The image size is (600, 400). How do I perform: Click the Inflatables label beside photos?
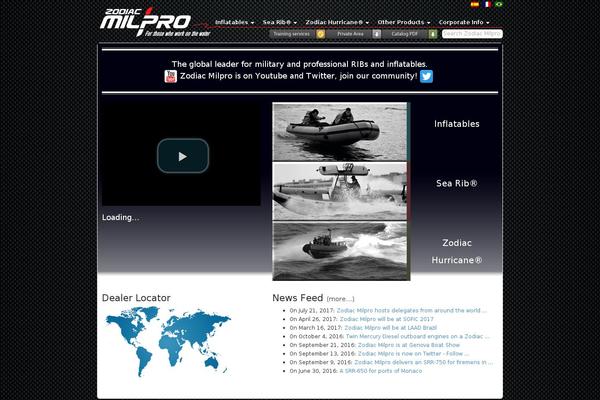(457, 124)
